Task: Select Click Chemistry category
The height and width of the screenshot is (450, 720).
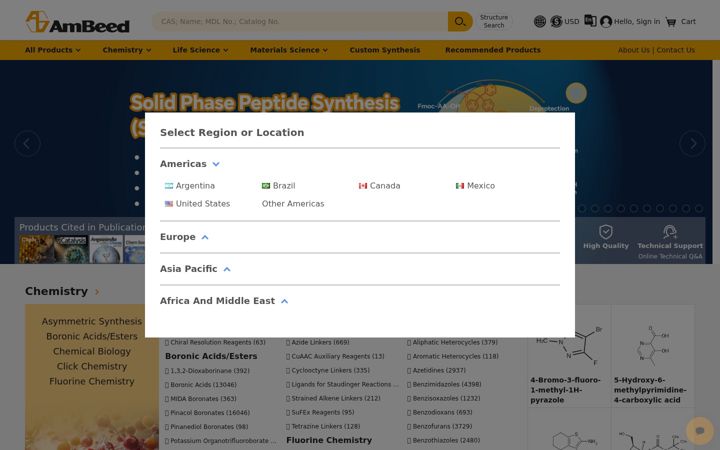Action: (x=92, y=366)
